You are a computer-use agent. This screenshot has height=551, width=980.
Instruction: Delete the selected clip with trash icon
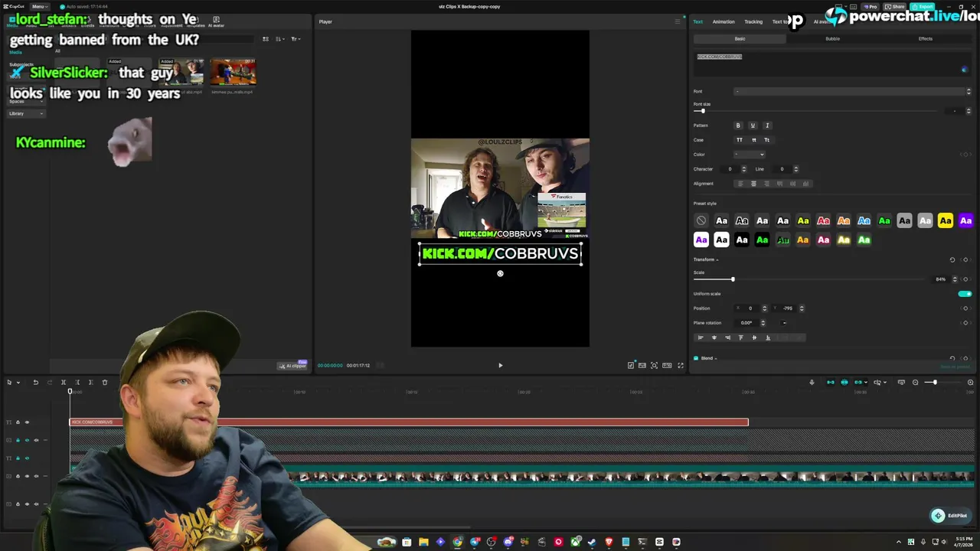[105, 382]
